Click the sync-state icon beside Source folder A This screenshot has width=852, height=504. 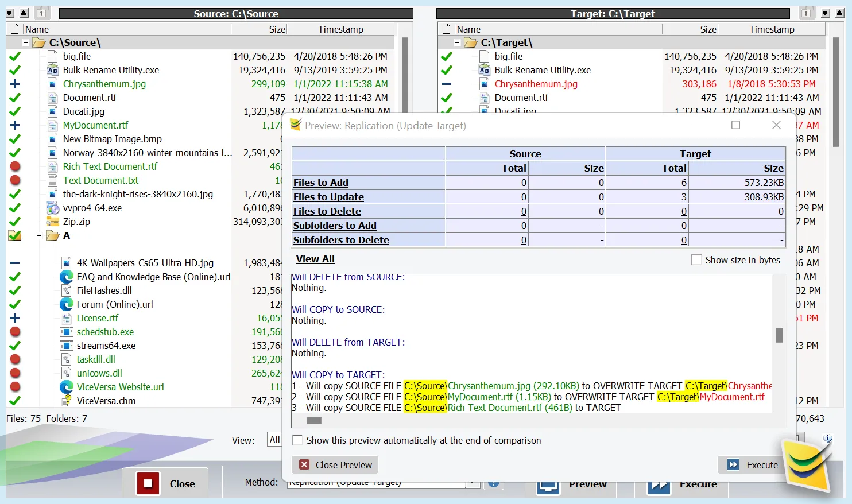15,235
